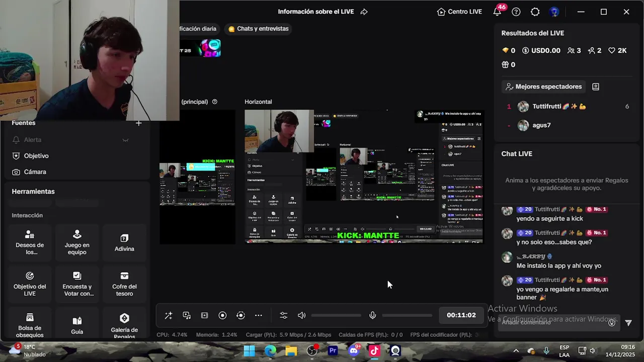Open the three-dots more options menu
644x362 pixels.
coord(259,315)
